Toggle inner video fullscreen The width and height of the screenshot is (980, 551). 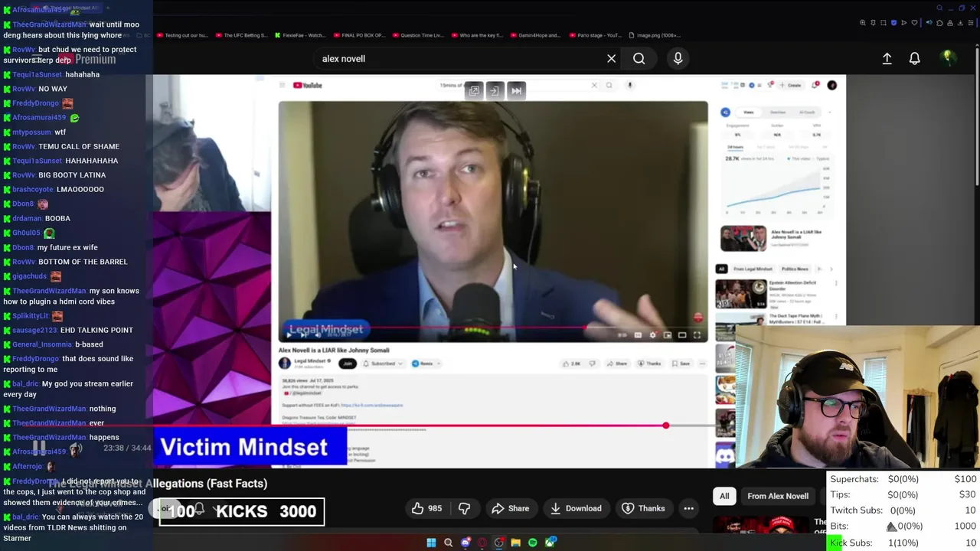[x=697, y=334]
